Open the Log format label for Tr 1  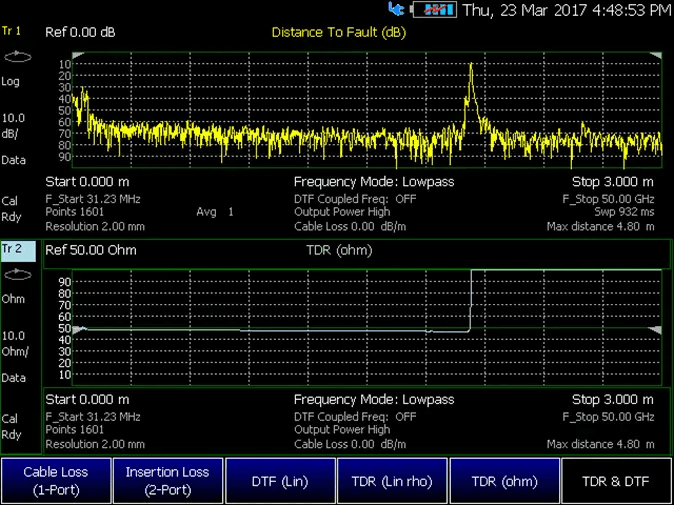[x=11, y=81]
